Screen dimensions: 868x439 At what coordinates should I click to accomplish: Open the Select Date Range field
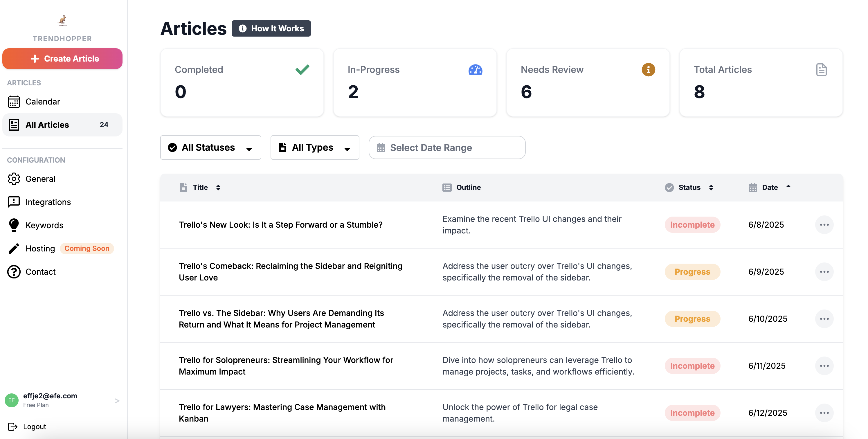(x=447, y=147)
